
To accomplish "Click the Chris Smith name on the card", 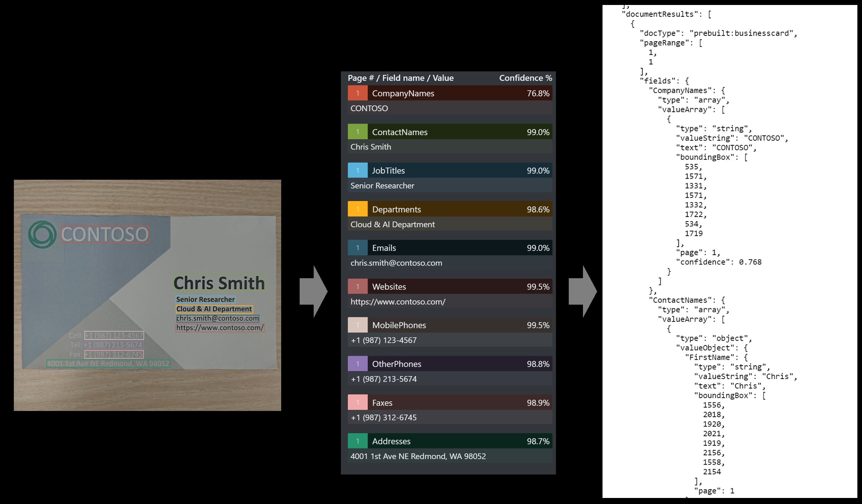I will point(219,283).
